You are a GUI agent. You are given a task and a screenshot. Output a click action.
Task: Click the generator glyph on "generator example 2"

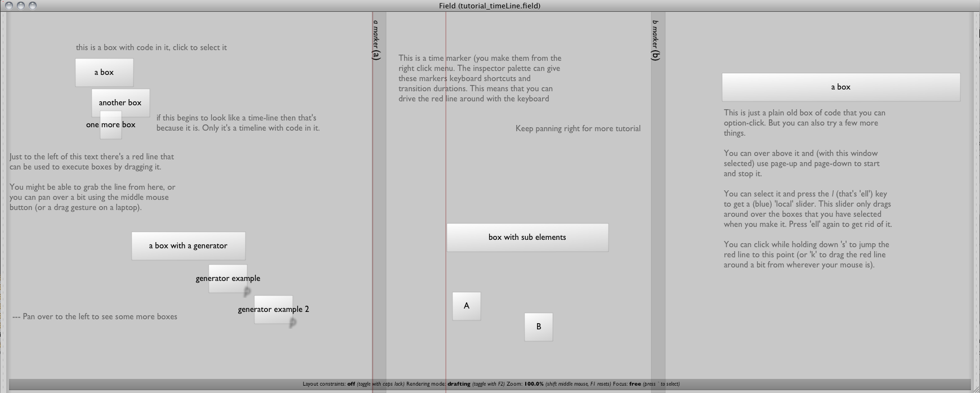tap(292, 323)
